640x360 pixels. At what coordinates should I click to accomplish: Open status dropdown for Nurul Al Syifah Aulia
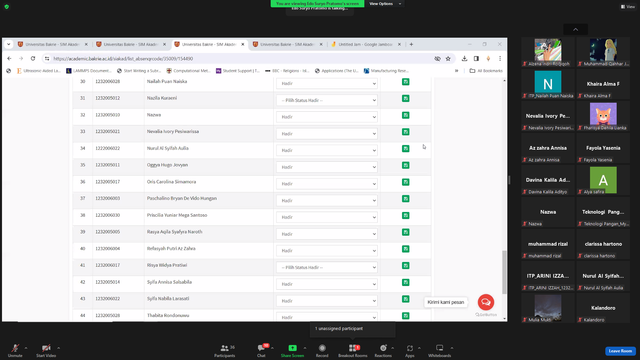327,150
